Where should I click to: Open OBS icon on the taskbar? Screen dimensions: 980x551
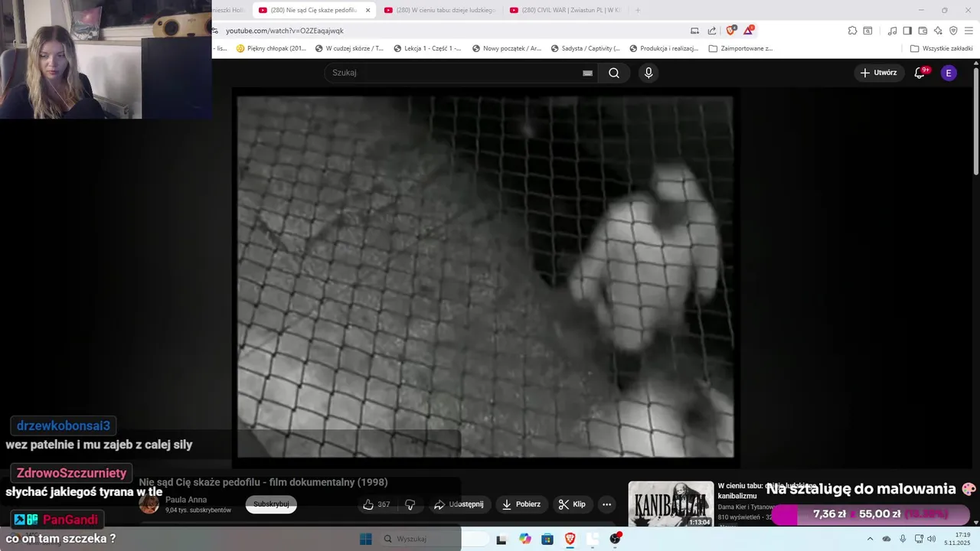(x=616, y=539)
